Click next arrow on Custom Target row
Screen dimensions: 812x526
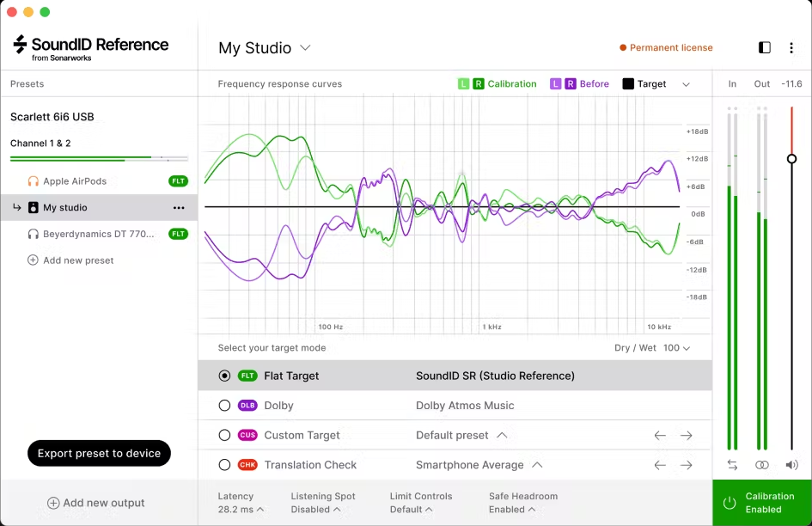tap(686, 436)
